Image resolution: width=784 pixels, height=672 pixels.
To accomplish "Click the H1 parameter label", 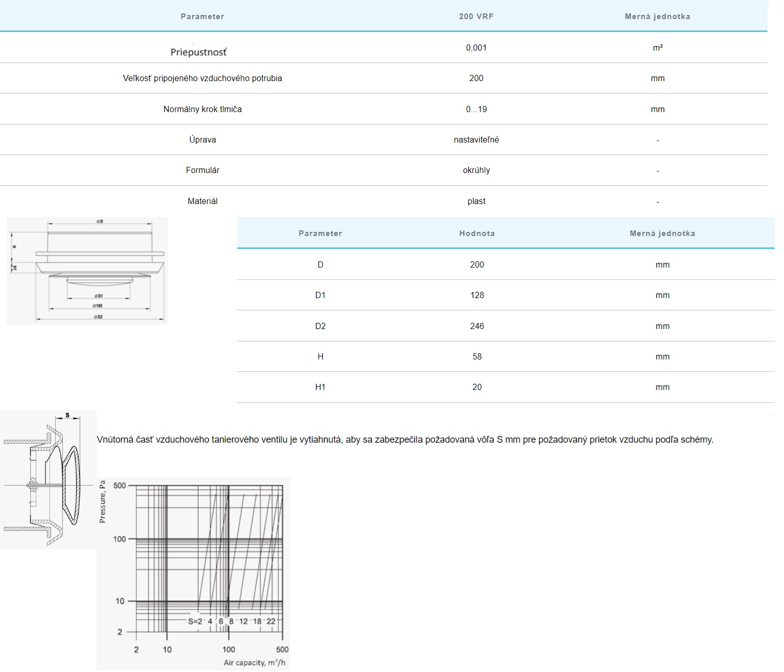I will 320,387.
